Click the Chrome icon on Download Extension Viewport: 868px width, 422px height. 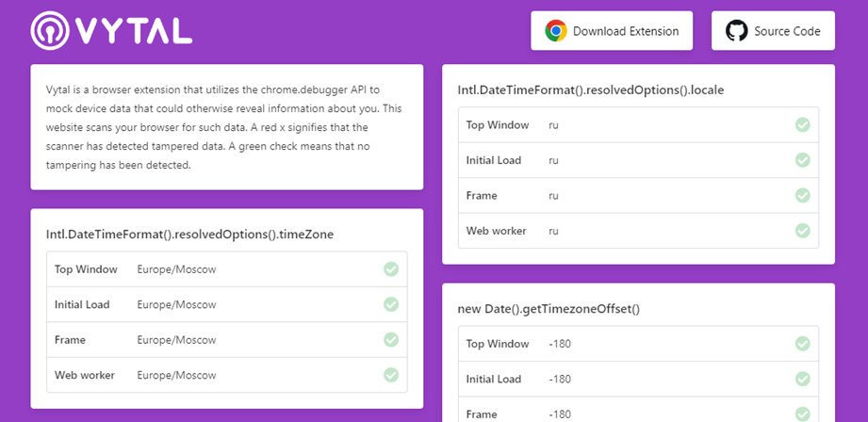point(555,31)
